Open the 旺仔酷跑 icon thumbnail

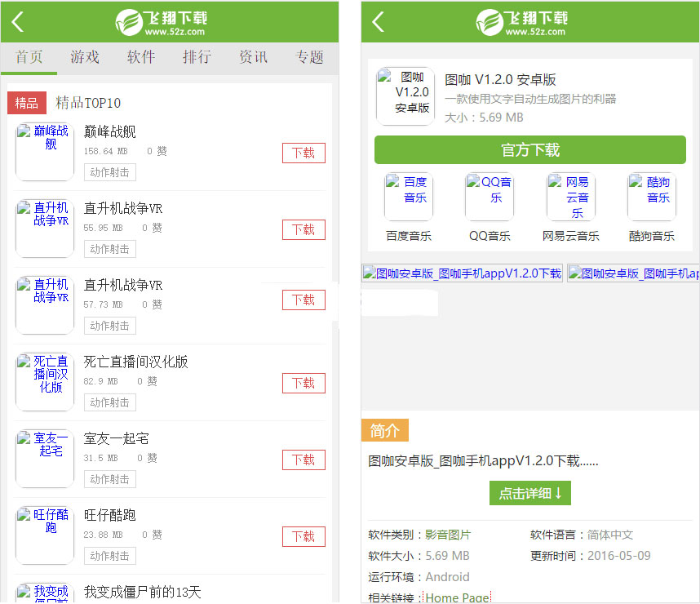tap(45, 535)
